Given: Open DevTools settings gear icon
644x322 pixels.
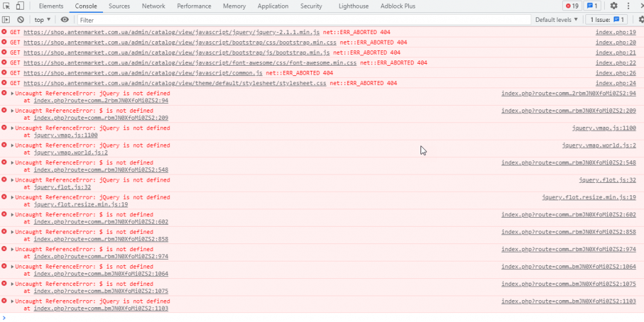Looking at the screenshot, I should coord(614,6).
